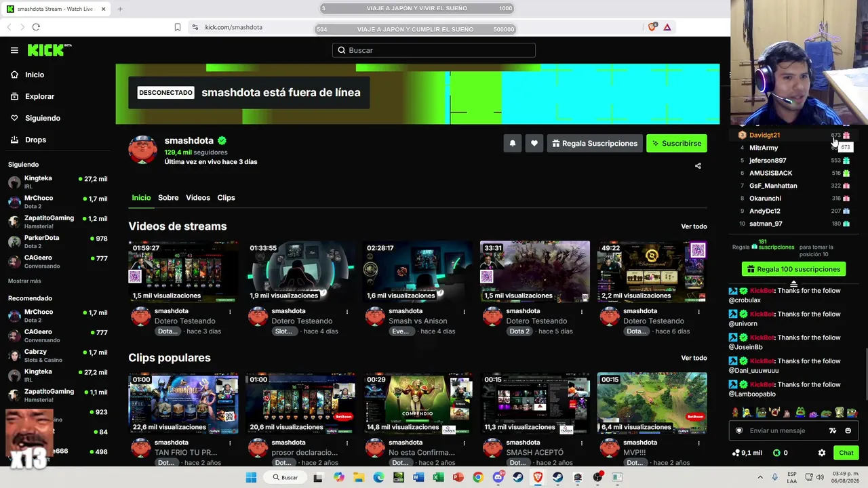
Task: Open Excel from the taskbar
Action: pyautogui.click(x=438, y=477)
